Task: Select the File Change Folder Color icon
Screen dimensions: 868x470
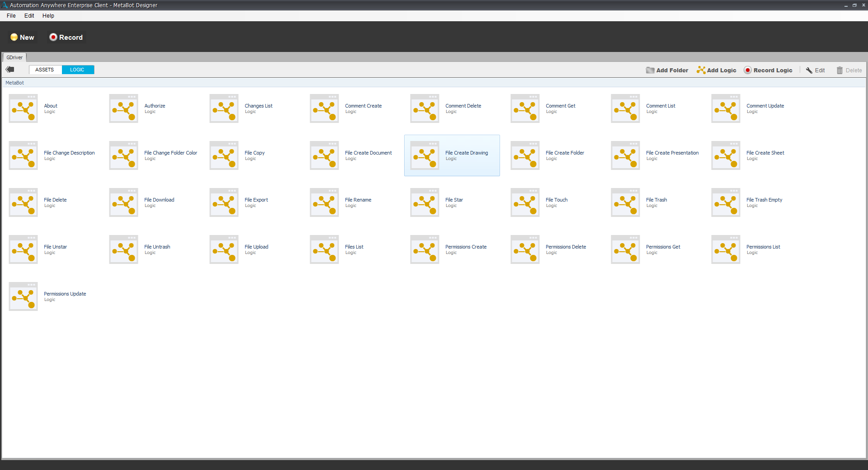Action: [x=123, y=155]
